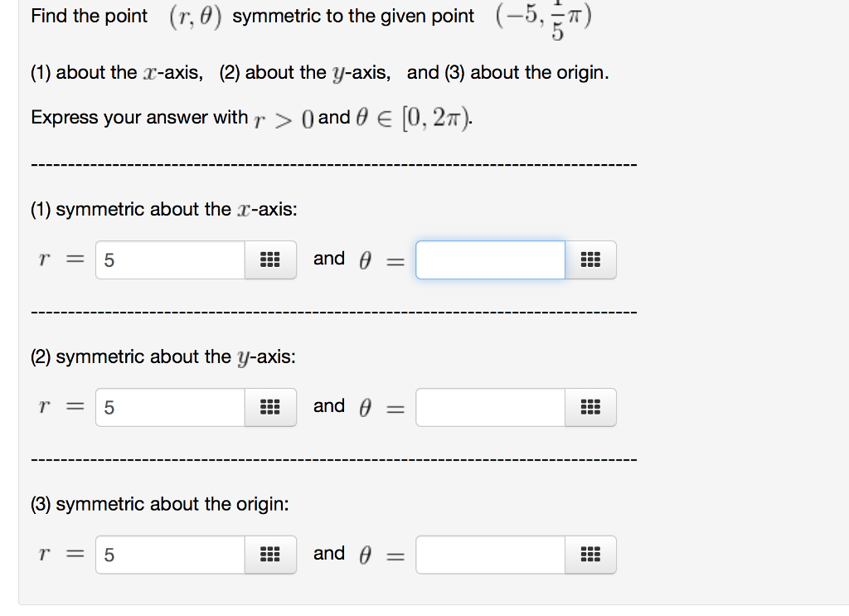
Task: Open the keypad for θ in part (2)
Action: point(590,407)
